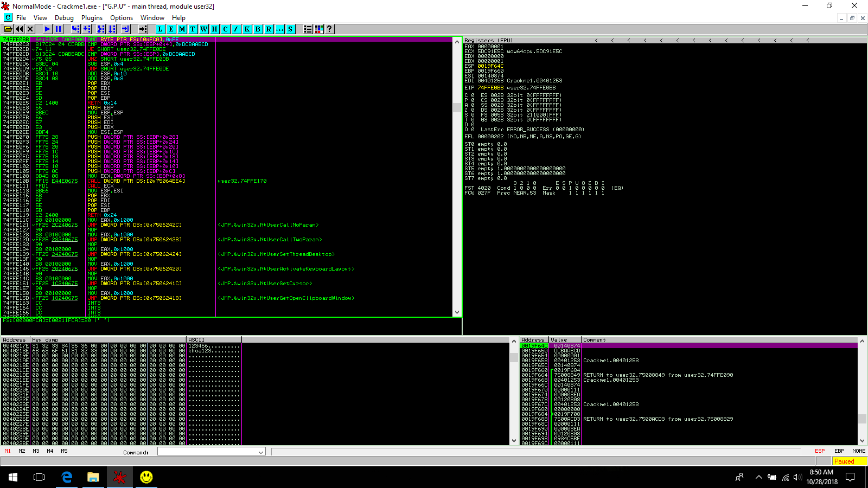Open the File menu
The image size is (868, 488).
21,18
